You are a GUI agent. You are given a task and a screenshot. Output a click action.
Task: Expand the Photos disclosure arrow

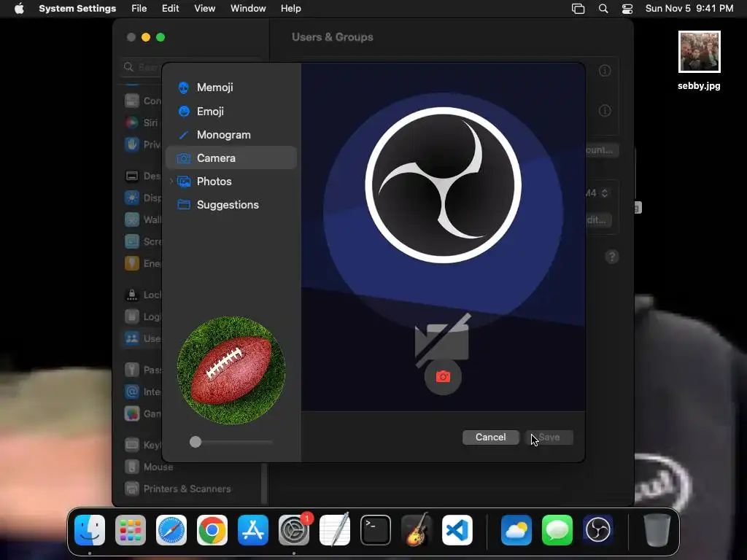click(171, 181)
